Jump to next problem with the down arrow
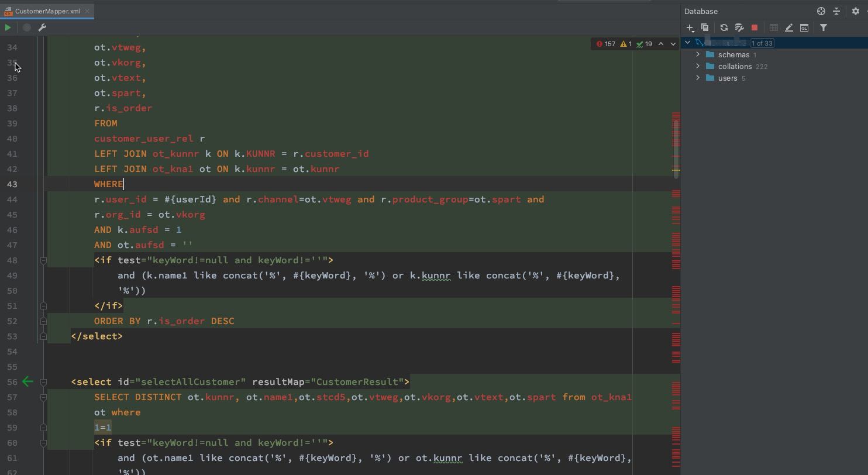868x475 pixels. point(672,43)
